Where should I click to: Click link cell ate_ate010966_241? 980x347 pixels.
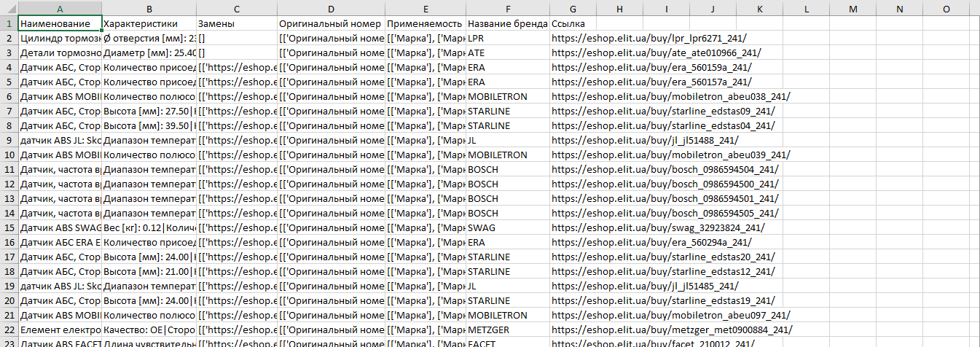[x=656, y=52]
